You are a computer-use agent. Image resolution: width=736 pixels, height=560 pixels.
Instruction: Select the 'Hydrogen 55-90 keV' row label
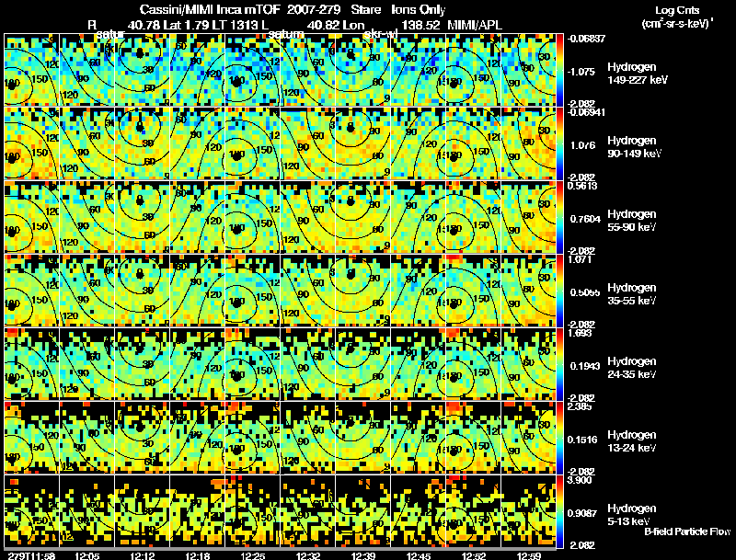632,221
